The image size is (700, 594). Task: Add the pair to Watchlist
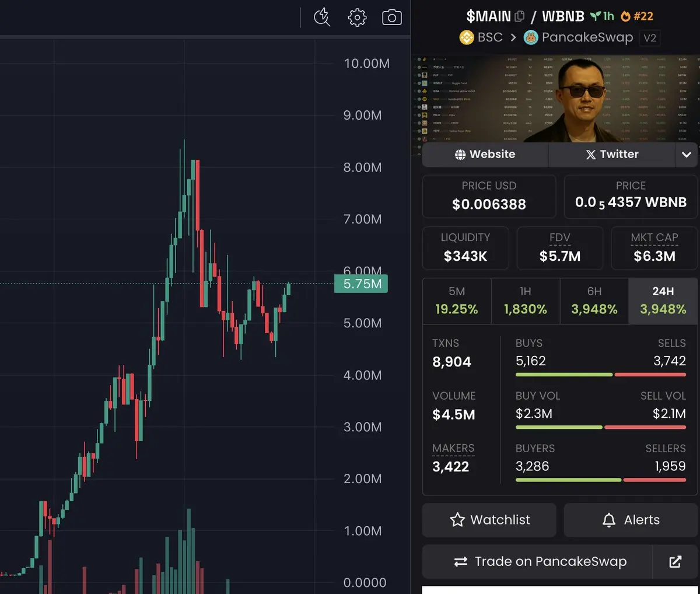tap(489, 520)
